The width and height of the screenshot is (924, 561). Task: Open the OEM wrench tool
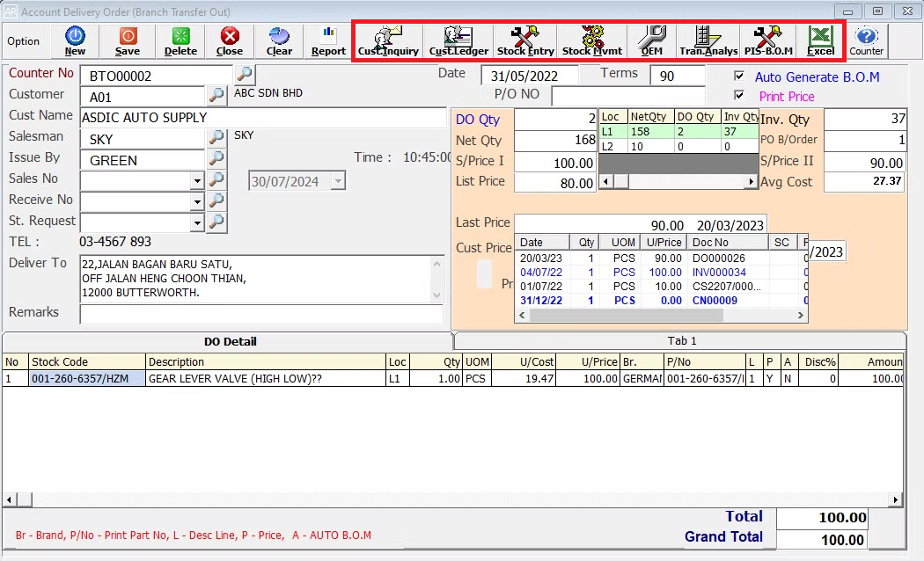click(x=652, y=41)
